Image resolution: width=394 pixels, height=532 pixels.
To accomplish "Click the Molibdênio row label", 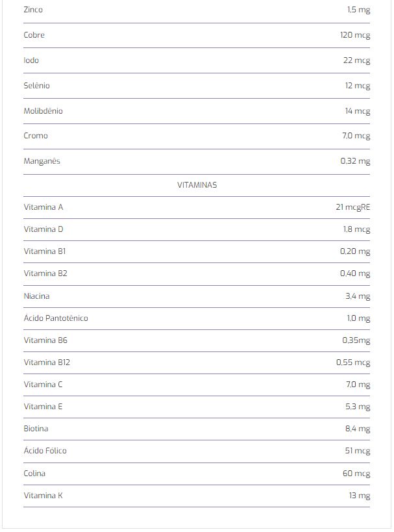I will (43, 111).
